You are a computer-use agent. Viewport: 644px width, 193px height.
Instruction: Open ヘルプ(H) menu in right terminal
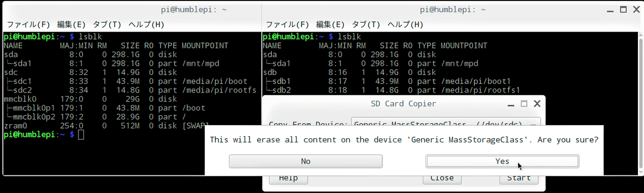pos(406,24)
